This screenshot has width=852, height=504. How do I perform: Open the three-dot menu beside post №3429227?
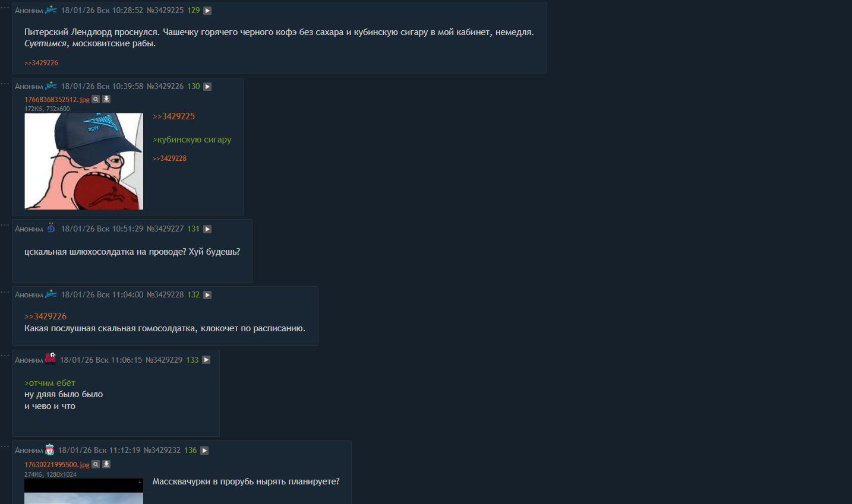pos(5,225)
